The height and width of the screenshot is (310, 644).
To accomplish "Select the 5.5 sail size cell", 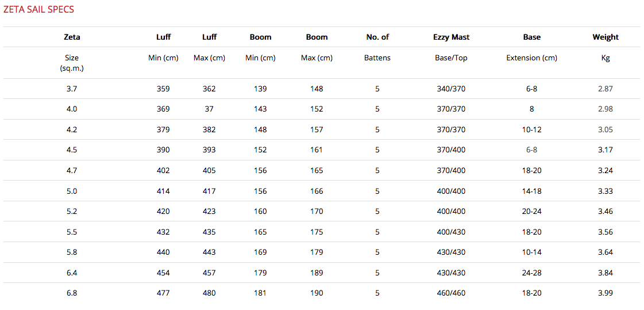I will pyautogui.click(x=72, y=232).
